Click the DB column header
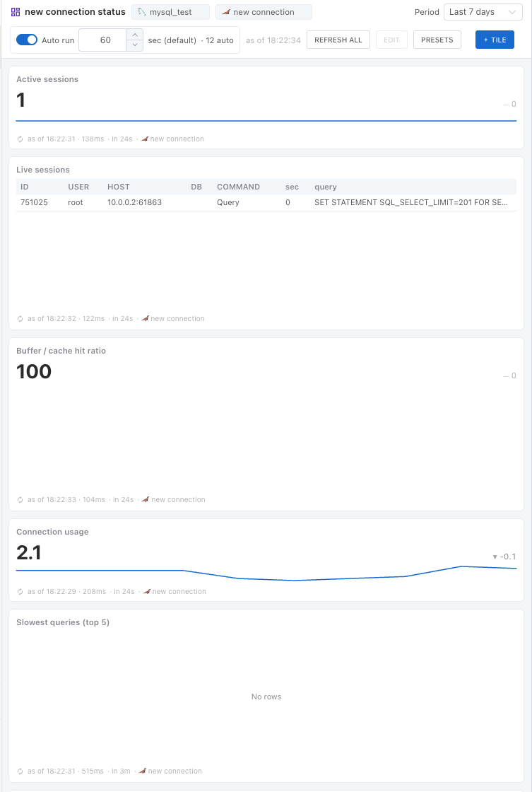The image size is (532, 792). (196, 187)
